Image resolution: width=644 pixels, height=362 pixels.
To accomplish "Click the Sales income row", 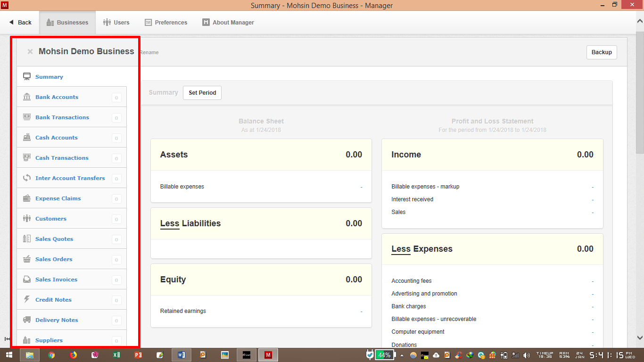I will 492,212.
